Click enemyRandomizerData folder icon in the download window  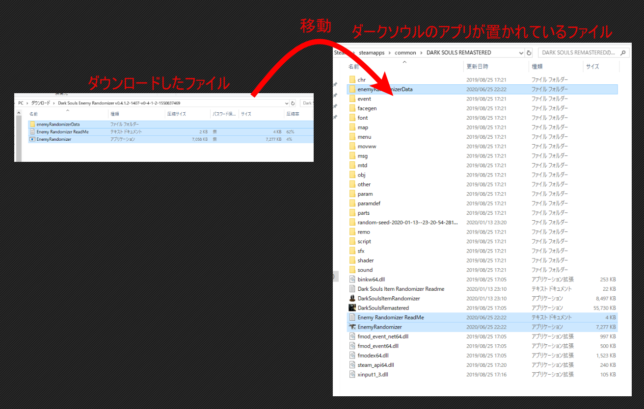32,124
